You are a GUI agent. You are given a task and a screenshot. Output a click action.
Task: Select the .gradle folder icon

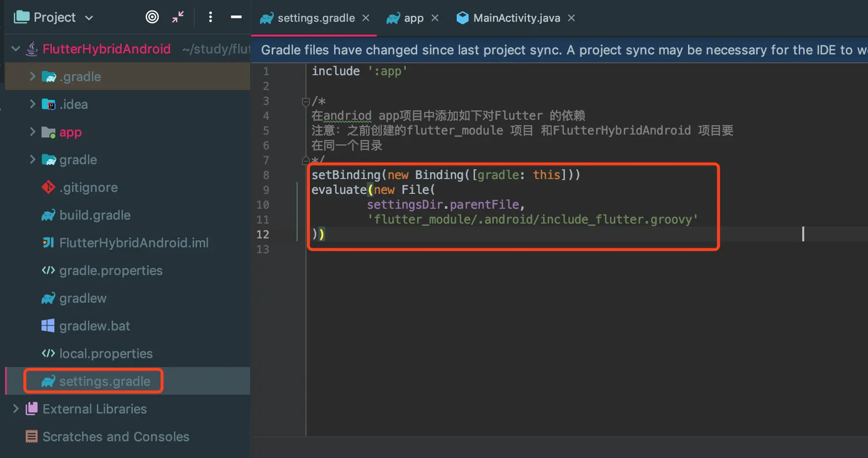coord(48,77)
